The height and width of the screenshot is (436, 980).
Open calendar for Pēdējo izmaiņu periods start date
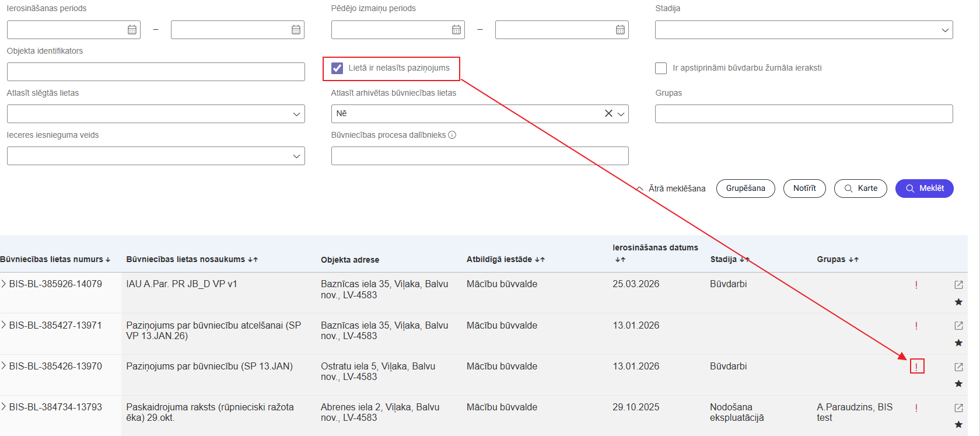[x=457, y=30]
